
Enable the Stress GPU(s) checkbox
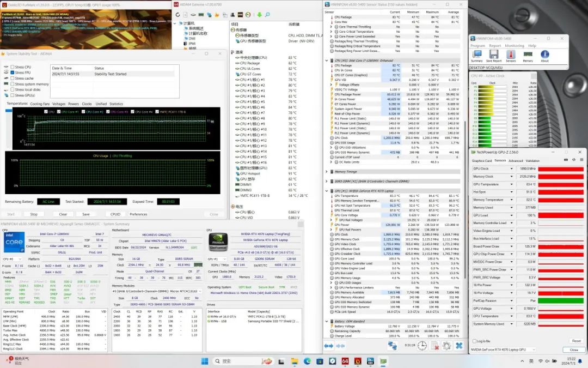(13, 95)
